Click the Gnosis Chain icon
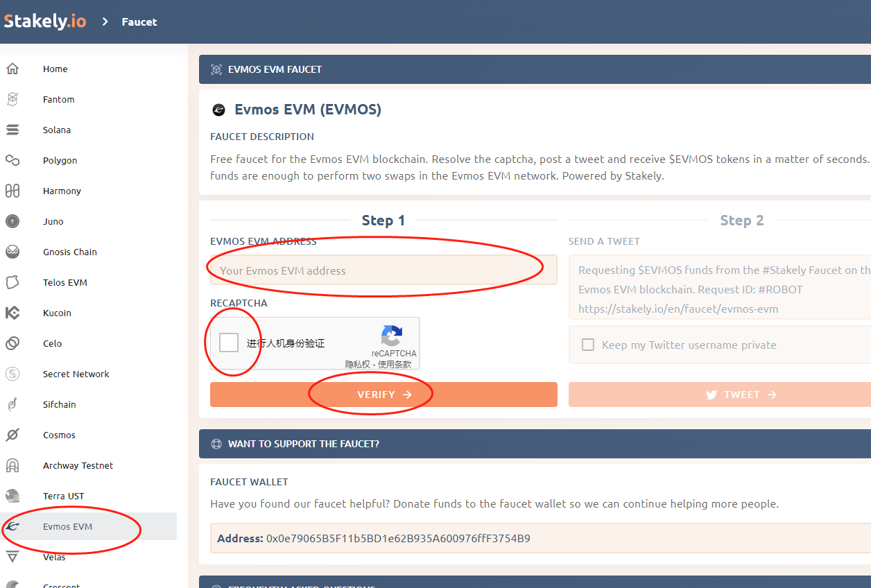Screen dimensions: 871x588 click(x=12, y=252)
